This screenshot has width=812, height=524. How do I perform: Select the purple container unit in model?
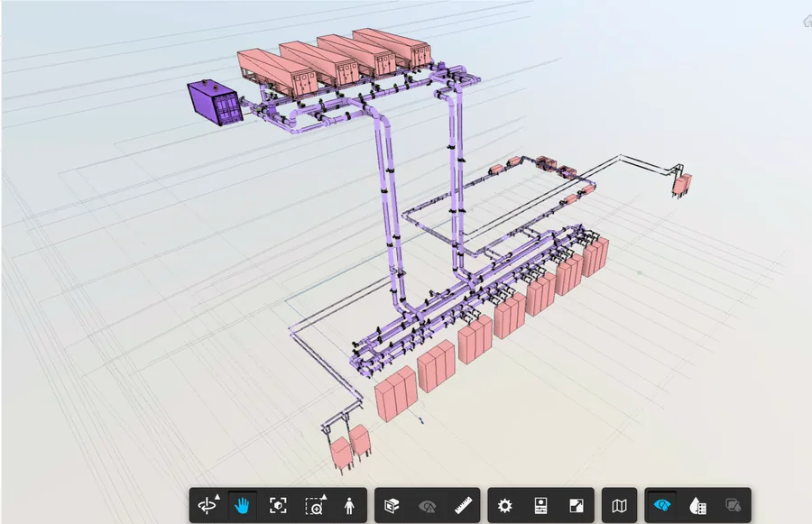(x=215, y=103)
